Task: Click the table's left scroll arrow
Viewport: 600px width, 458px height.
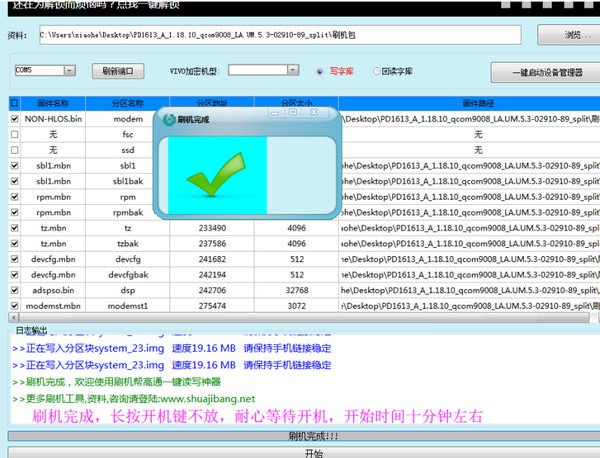Action: (14, 318)
